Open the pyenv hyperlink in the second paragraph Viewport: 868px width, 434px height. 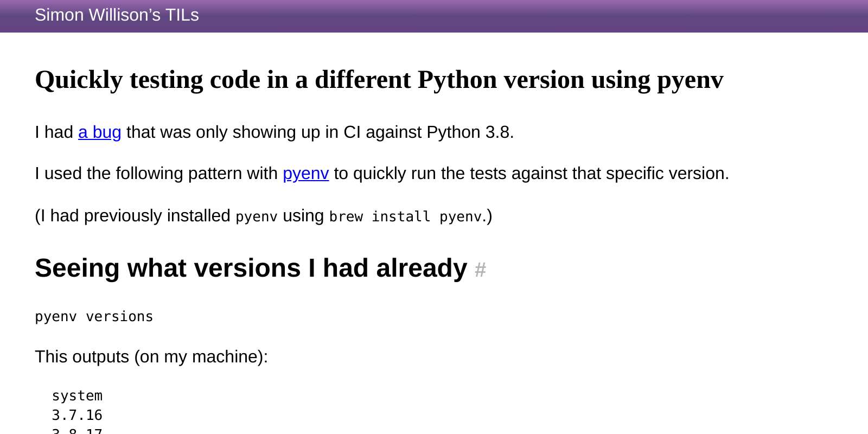tap(305, 174)
